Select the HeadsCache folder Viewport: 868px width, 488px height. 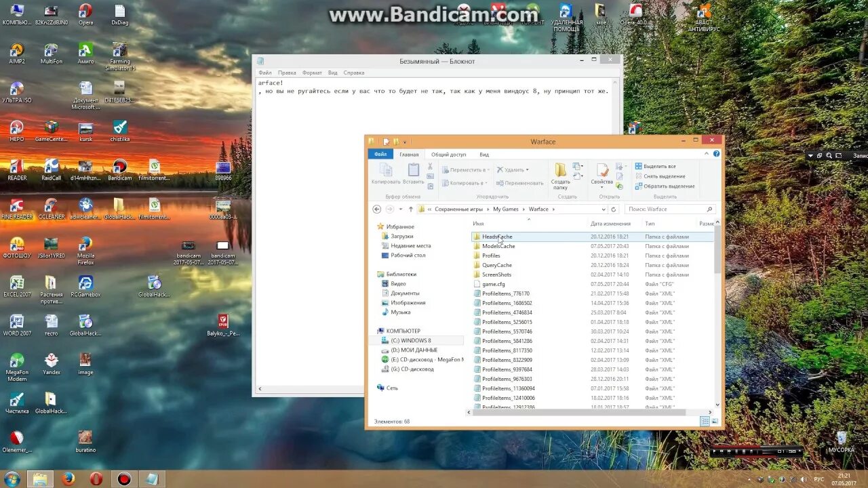coord(497,237)
